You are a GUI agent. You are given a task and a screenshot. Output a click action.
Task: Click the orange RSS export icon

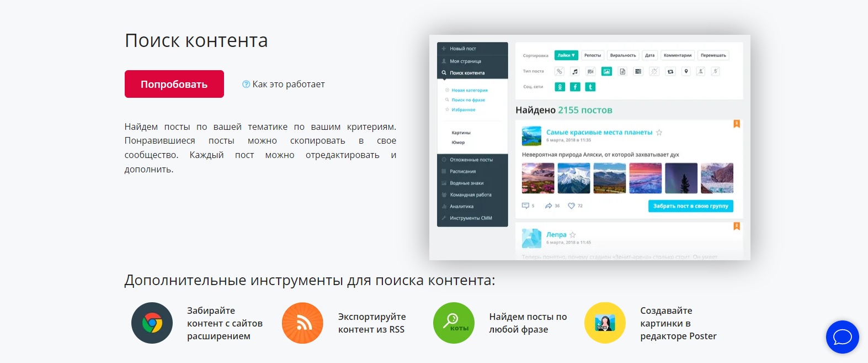[x=302, y=323]
